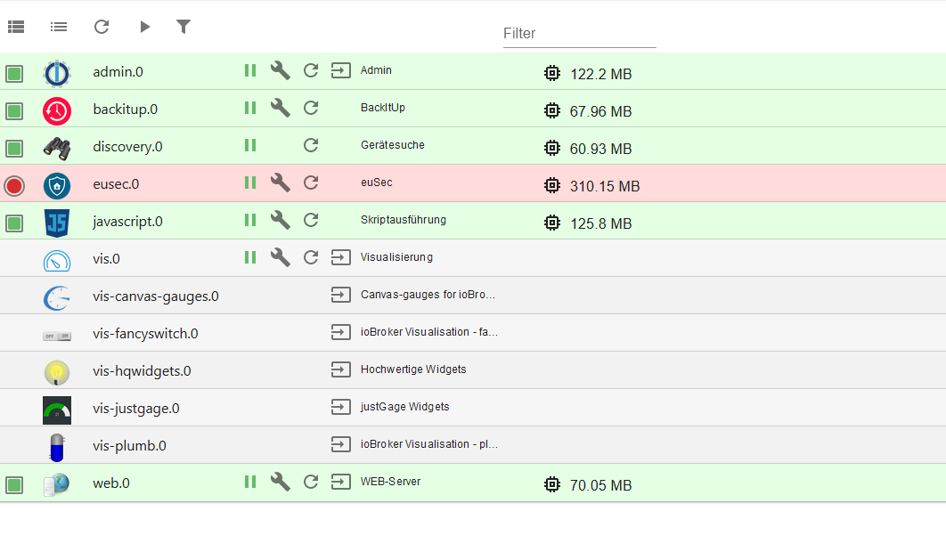
Task: Open vis.0 web link arrow
Action: tap(340, 257)
